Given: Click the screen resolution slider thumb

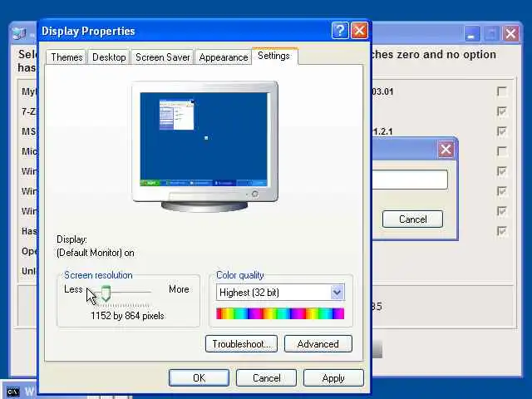Looking at the screenshot, I should coord(106,293).
